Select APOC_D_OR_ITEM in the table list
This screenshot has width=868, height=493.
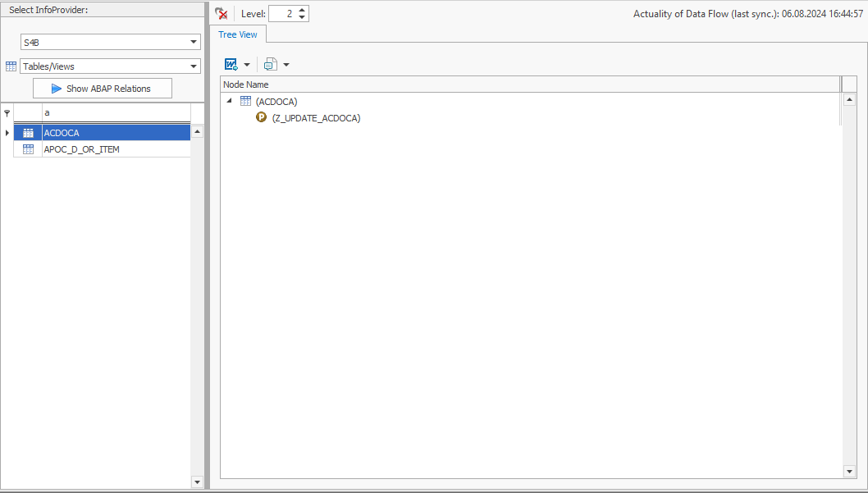click(82, 149)
